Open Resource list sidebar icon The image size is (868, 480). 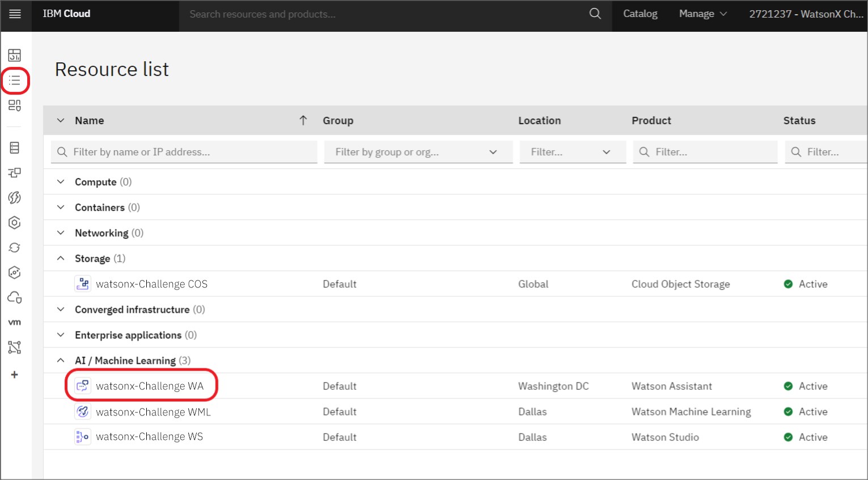(15, 80)
